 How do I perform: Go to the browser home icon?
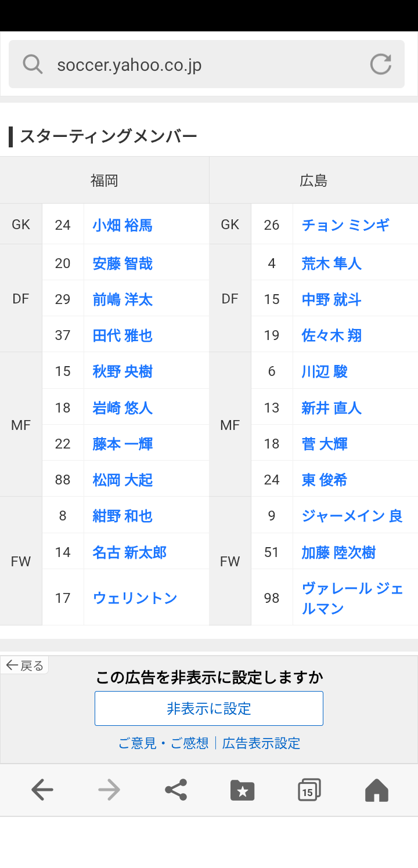point(376,790)
